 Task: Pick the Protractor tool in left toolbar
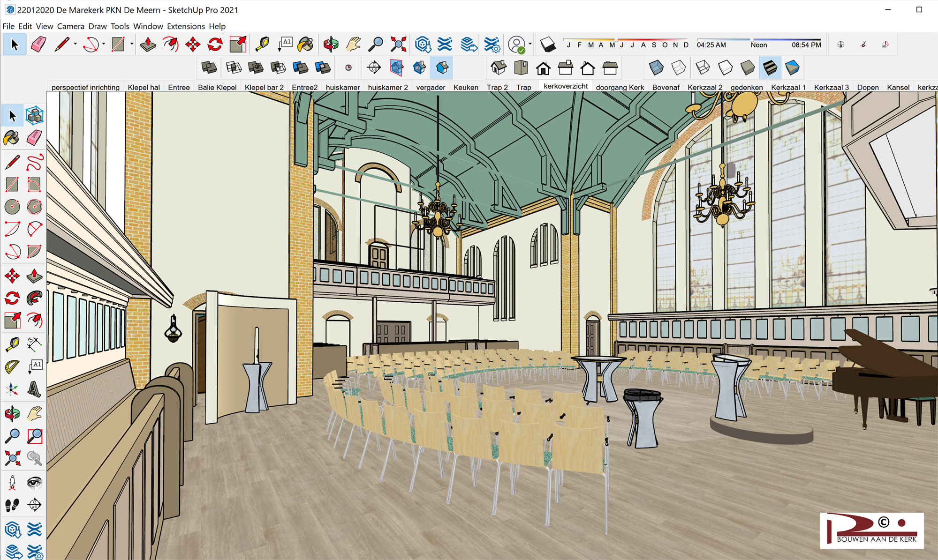pyautogui.click(x=12, y=366)
